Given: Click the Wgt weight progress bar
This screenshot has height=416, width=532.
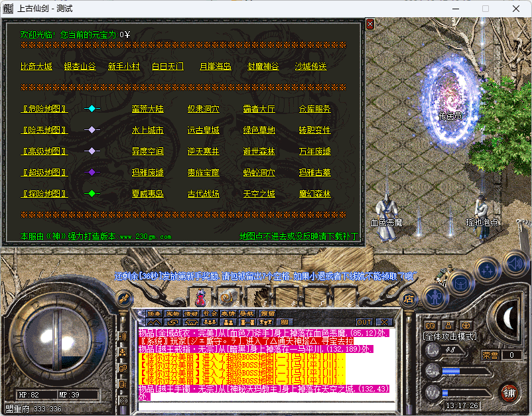Looking at the screenshot, I should pyautogui.click(x=466, y=393).
